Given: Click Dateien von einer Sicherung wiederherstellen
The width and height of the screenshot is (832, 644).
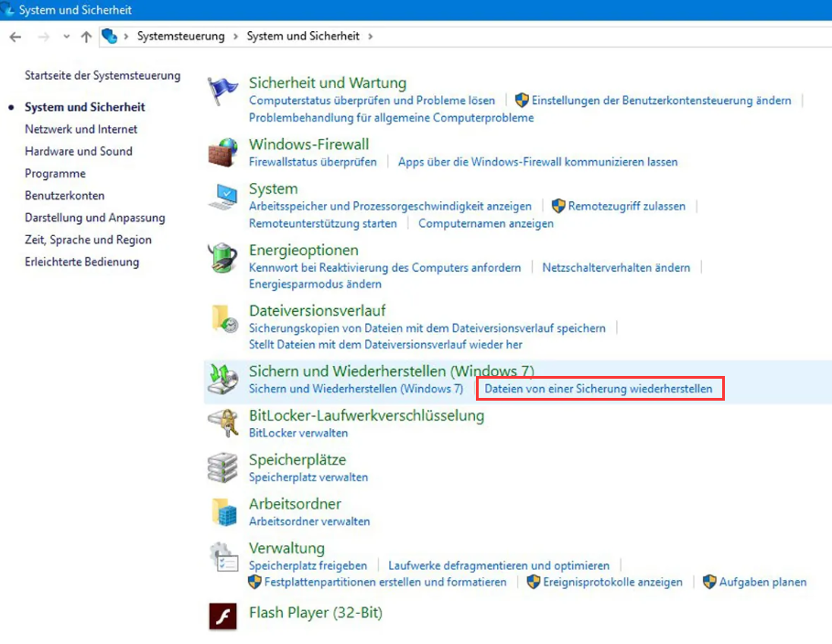Looking at the screenshot, I should (x=598, y=389).
